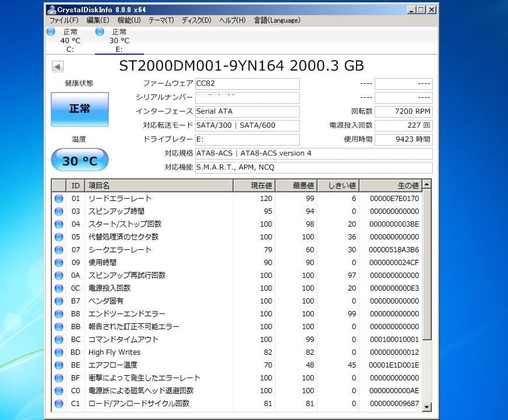The image size is (508, 420).
Task: Select the C: drive status orb
Action: 51,31
